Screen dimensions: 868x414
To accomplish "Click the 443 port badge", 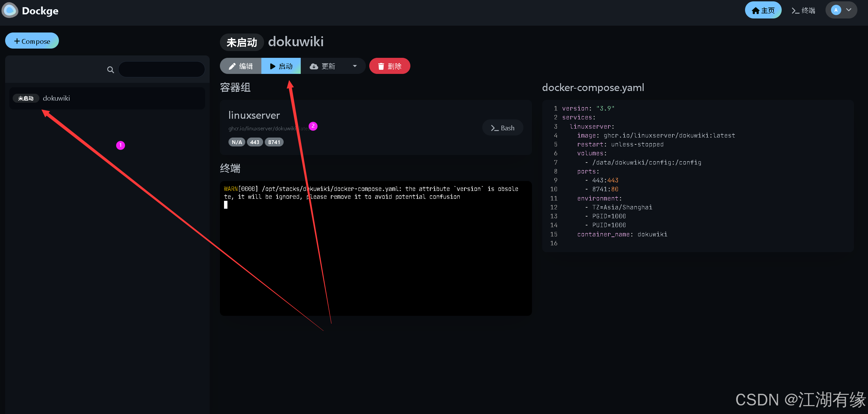I will [x=255, y=142].
